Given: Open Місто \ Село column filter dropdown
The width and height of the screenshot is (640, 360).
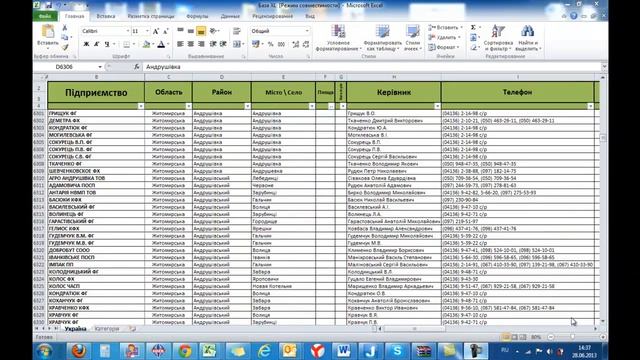Looking at the screenshot, I should coord(312,106).
